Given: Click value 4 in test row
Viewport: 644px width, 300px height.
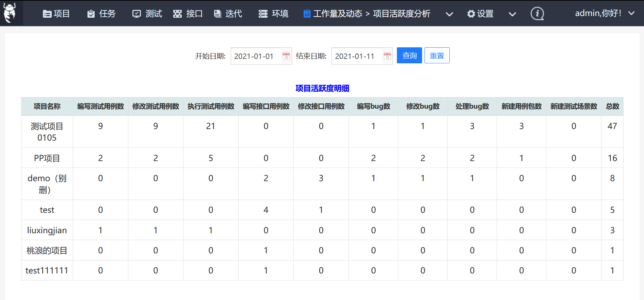Looking at the screenshot, I should pos(266,210).
